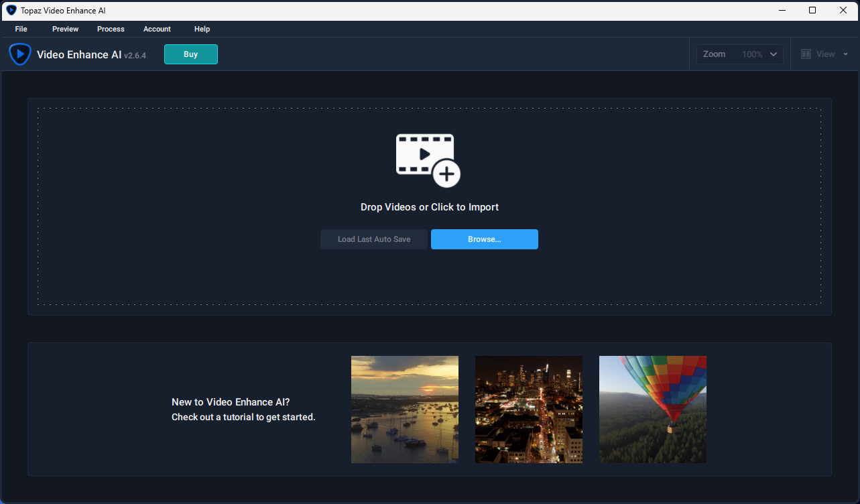Click the Browse... button

[485, 239]
